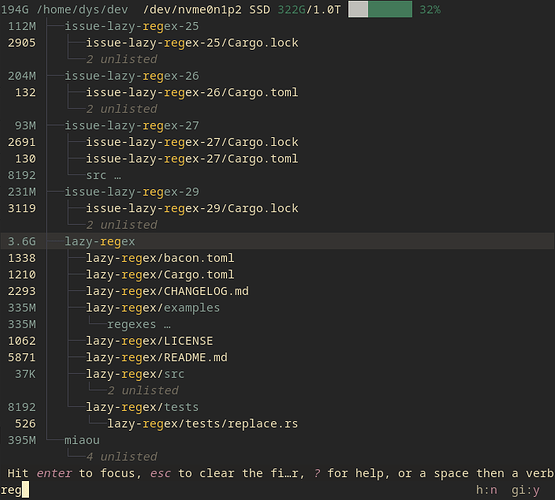Screen dimensions: 555x500
Task: Click the disk usage bar at 32%
Action: (x=380, y=10)
